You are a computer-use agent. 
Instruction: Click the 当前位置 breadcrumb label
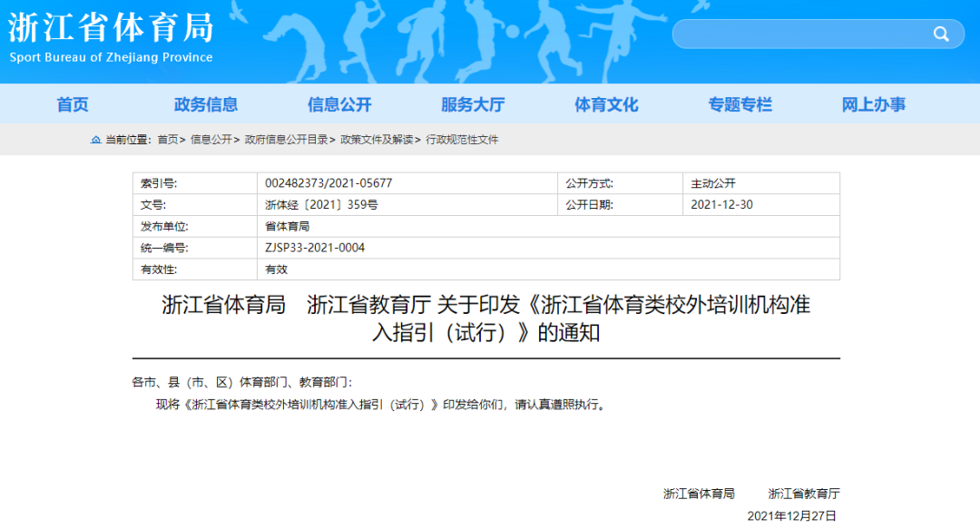pos(128,140)
